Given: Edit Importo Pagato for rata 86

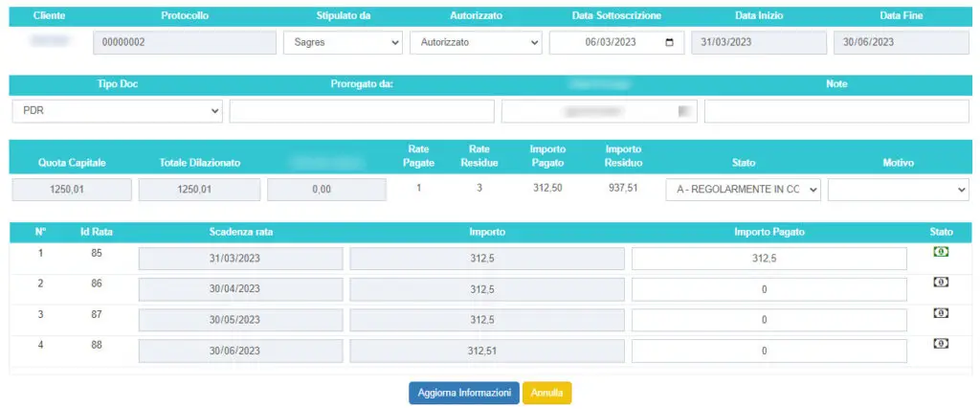Looking at the screenshot, I should coord(768,289).
